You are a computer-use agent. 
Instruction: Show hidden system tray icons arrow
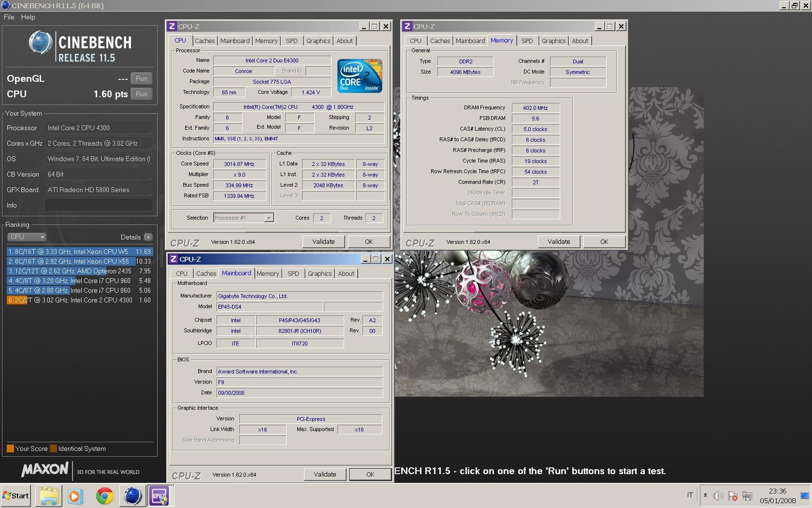(x=705, y=496)
